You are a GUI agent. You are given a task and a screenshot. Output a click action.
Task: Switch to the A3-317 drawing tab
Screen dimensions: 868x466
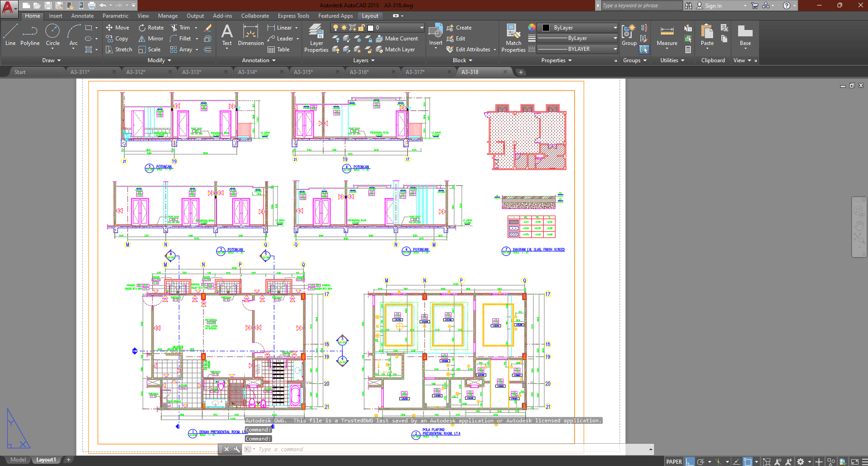[x=415, y=72]
